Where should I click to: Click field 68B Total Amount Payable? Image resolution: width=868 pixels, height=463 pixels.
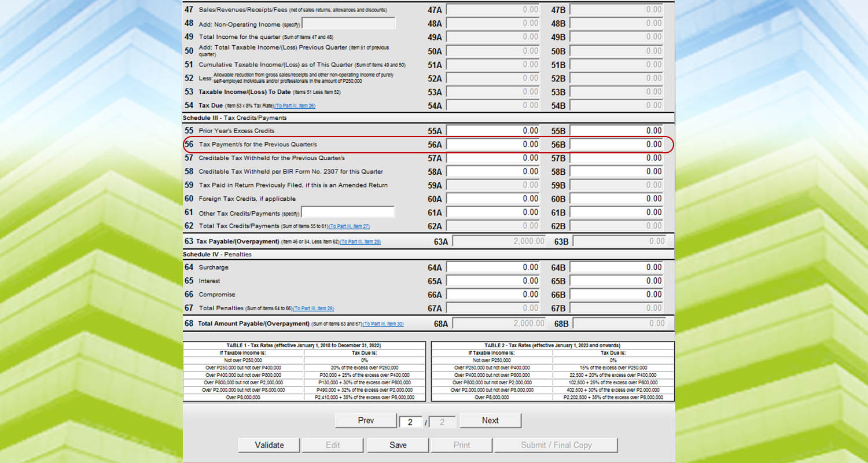(620, 324)
